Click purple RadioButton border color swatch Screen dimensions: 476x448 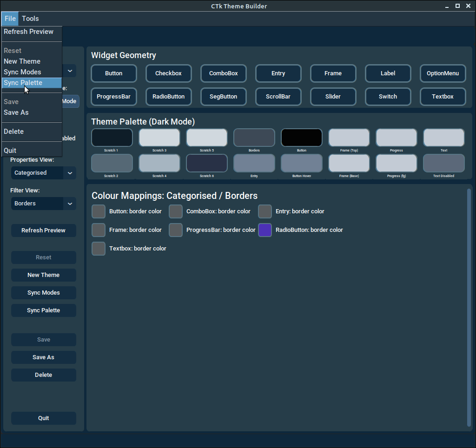(264, 230)
